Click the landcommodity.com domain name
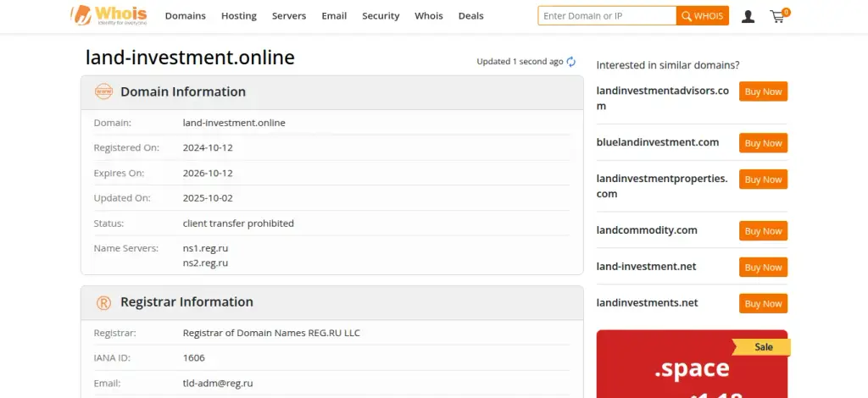The height and width of the screenshot is (398, 868). coord(647,230)
